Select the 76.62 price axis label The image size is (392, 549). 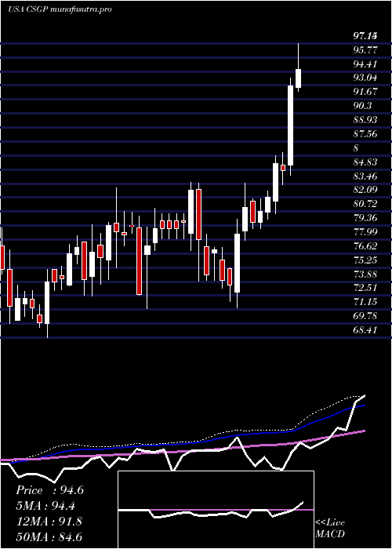tap(365, 245)
